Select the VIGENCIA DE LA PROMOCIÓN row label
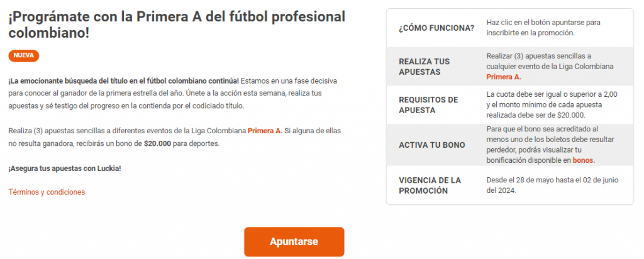 pos(430,185)
